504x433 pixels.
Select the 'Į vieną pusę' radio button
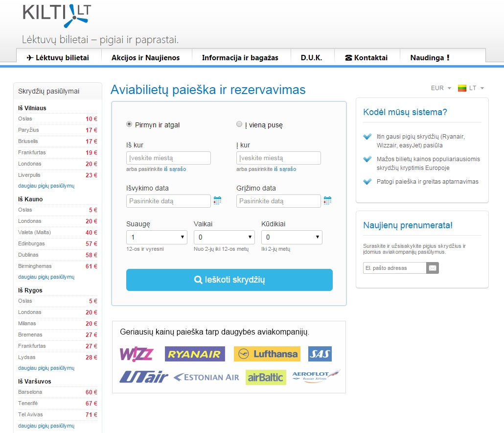click(239, 124)
